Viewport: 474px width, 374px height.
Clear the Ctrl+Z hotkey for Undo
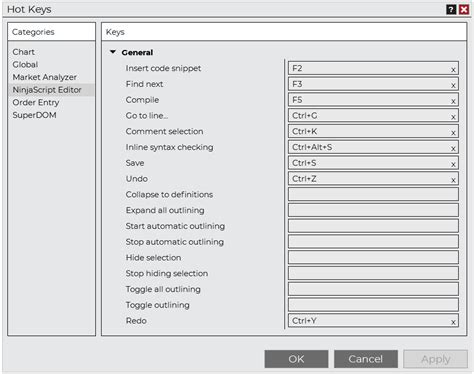pyautogui.click(x=453, y=180)
